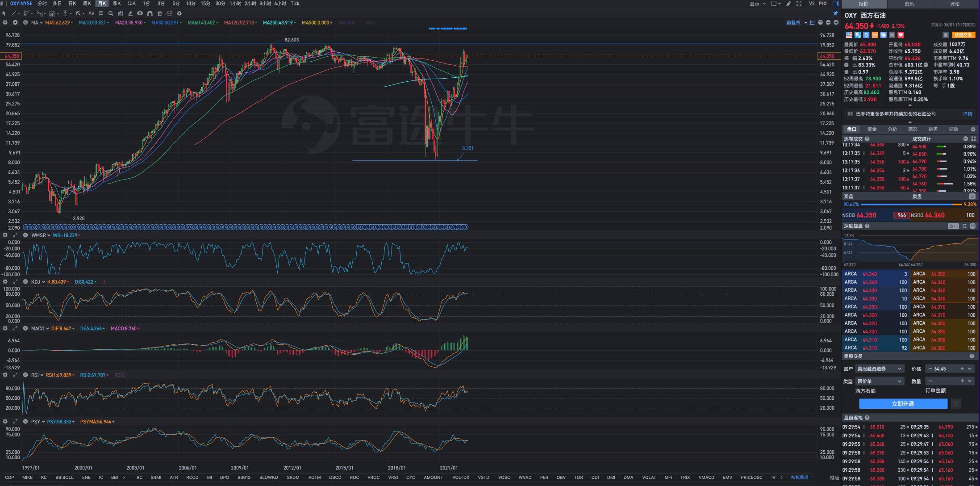Remove the MACD indicator panel
This screenshot has width=980, height=486.
[x=25, y=328]
